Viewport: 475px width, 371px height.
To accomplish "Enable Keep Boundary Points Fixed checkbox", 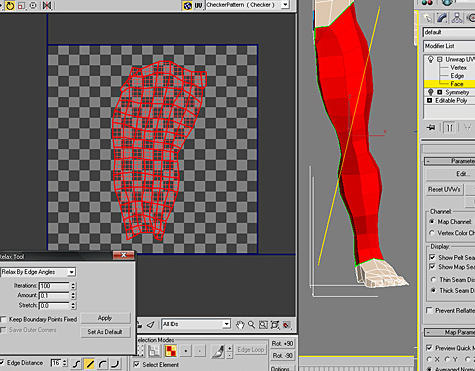I will (3, 319).
